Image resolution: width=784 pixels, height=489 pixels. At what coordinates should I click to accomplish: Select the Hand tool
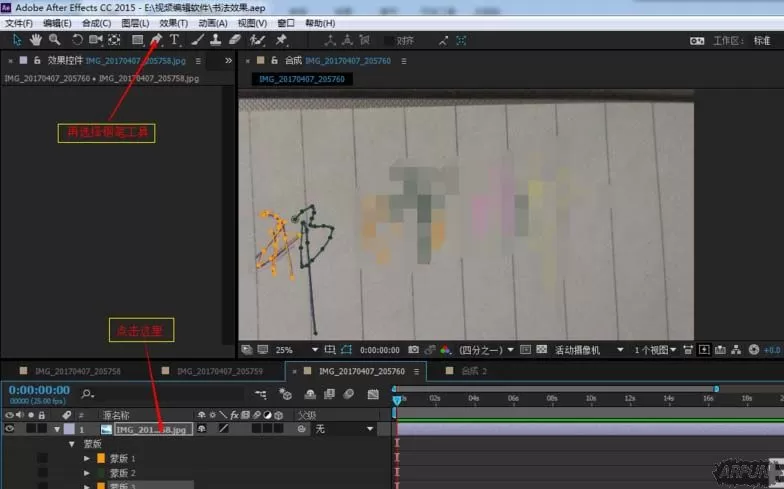[36, 40]
